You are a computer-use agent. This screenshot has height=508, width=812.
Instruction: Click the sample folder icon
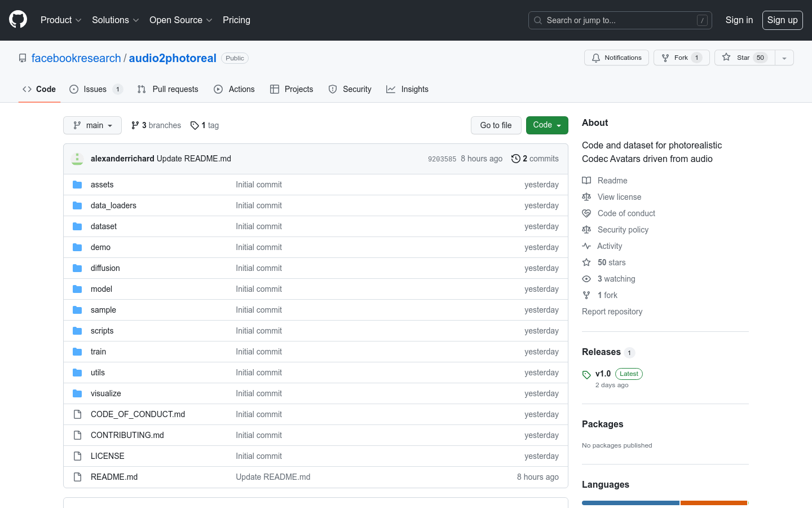click(x=77, y=310)
